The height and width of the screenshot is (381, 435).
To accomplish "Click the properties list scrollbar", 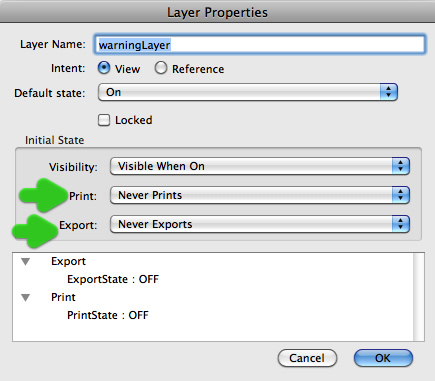I will coord(419,297).
